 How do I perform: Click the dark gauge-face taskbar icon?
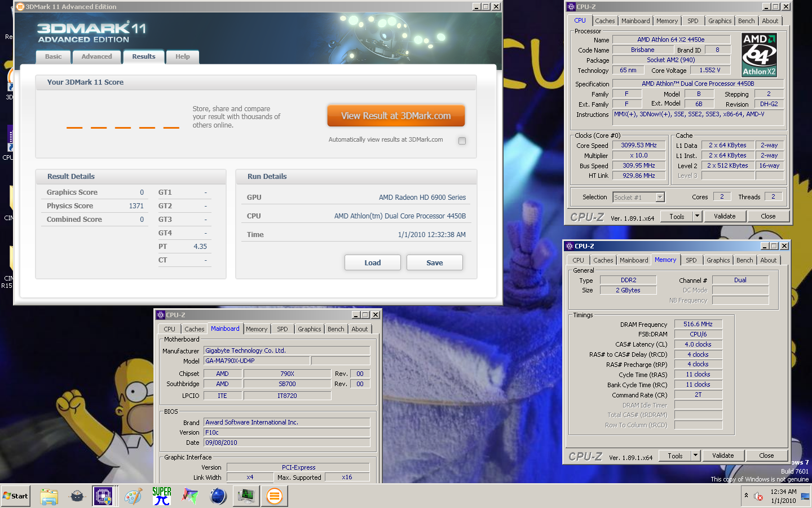point(77,496)
